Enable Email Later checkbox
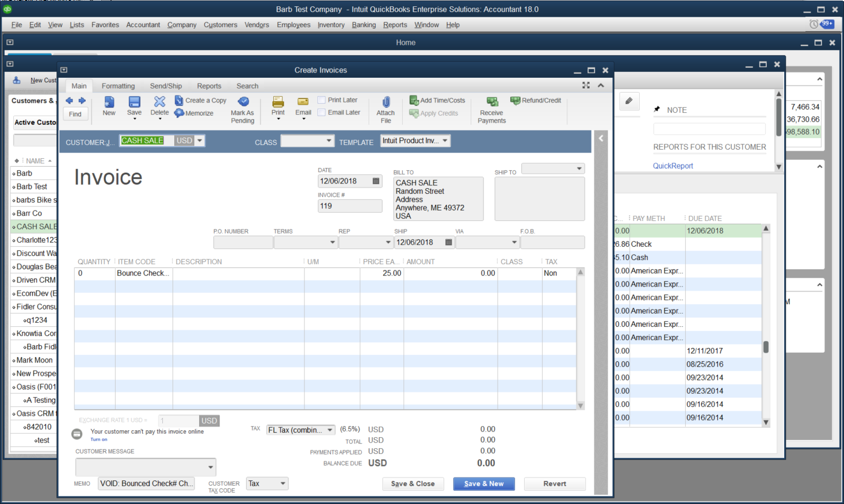 (322, 113)
